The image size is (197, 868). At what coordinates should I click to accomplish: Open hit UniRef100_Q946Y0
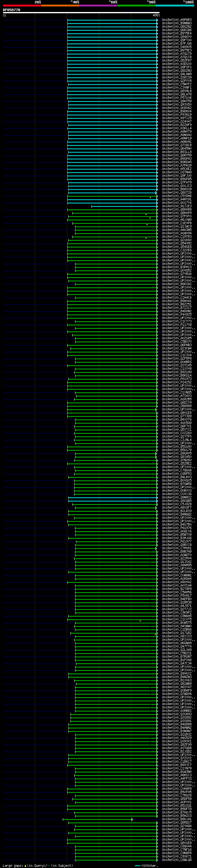coord(176,37)
